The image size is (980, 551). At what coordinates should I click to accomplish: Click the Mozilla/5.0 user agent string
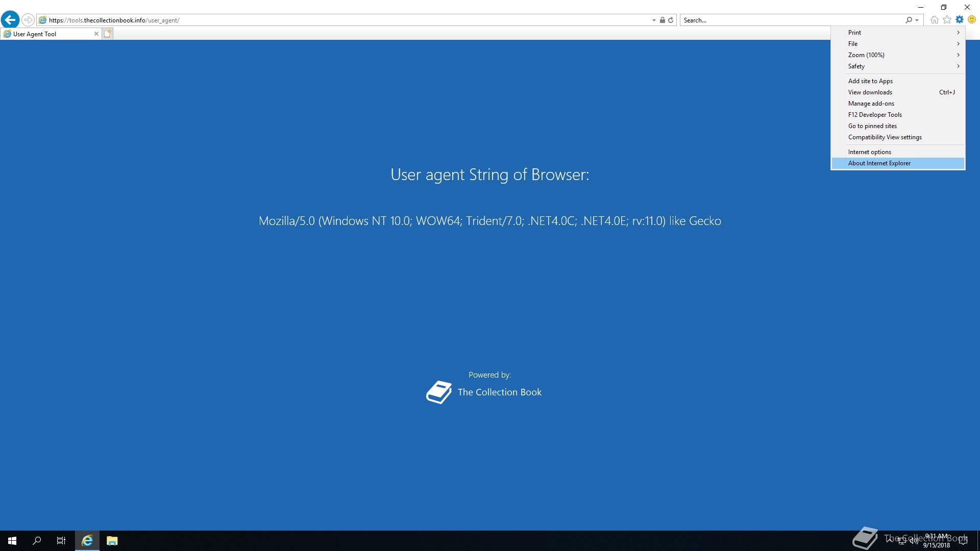click(490, 221)
